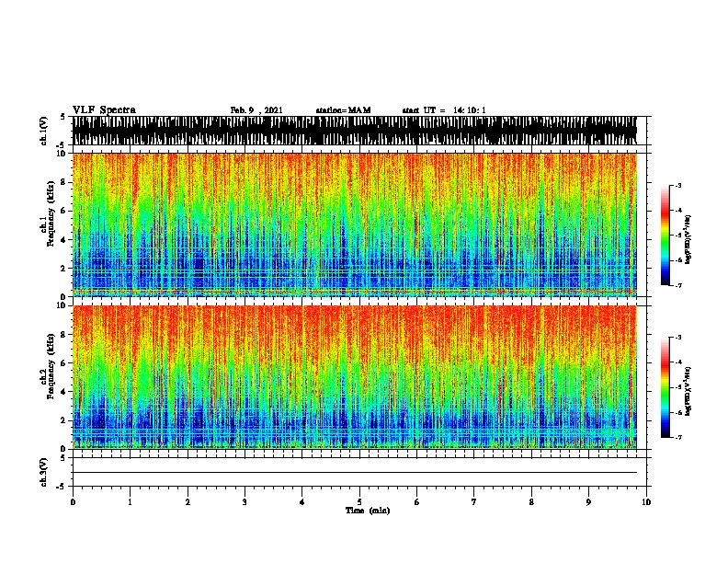Click the "-3" label on ch.2 colorbar
Viewport: 728px width, 563px height.
coord(678,338)
